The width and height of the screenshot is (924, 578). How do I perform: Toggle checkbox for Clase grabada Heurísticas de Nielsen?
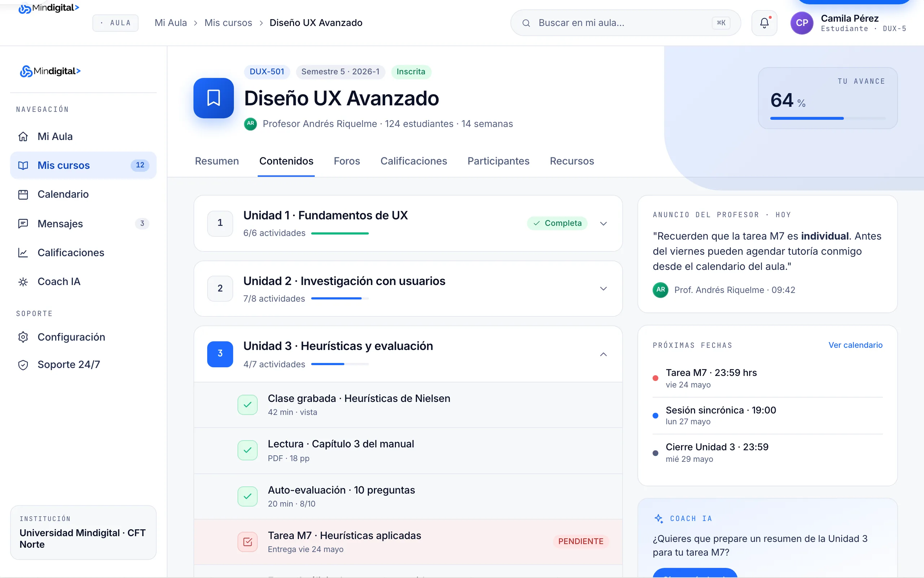click(248, 405)
